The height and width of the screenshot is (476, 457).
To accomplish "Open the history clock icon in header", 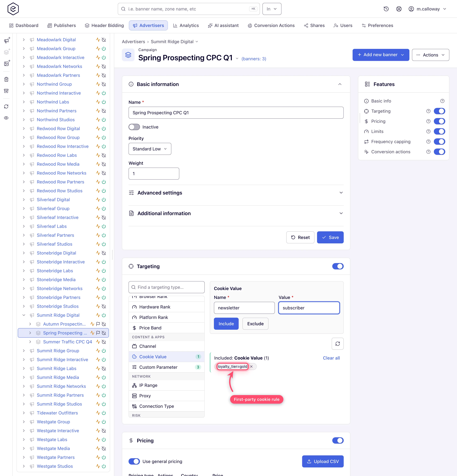I will click(x=386, y=9).
